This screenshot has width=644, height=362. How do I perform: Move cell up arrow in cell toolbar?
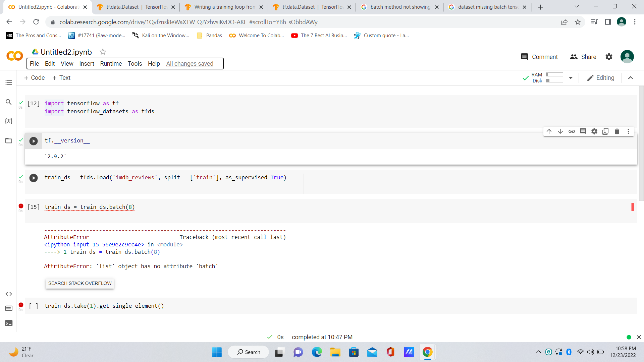point(549,131)
